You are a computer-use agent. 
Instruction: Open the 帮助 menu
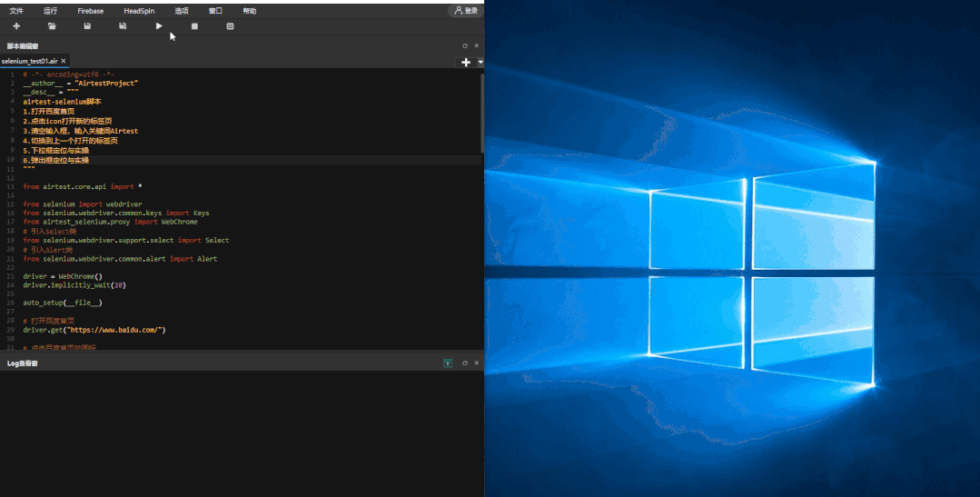250,11
